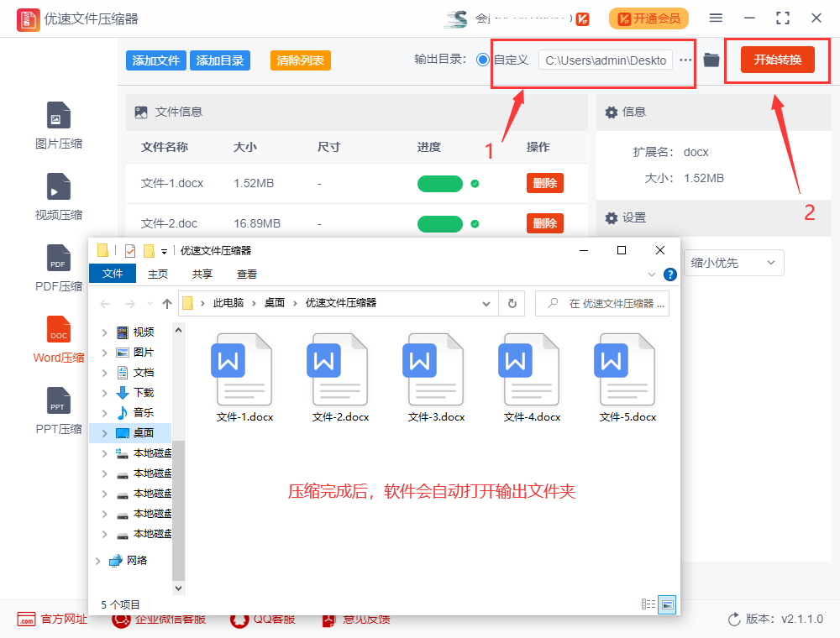
Task: Click the 开始转换 start conversion button
Action: [777, 60]
